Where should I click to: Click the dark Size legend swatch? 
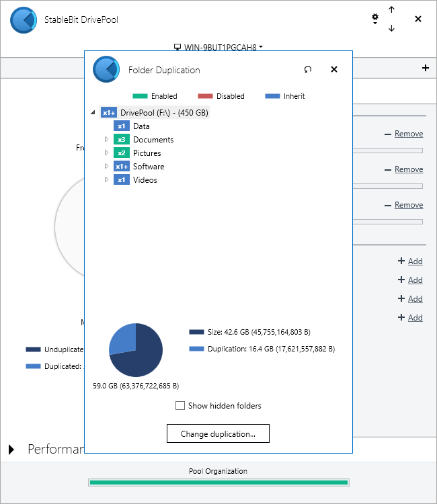point(196,332)
